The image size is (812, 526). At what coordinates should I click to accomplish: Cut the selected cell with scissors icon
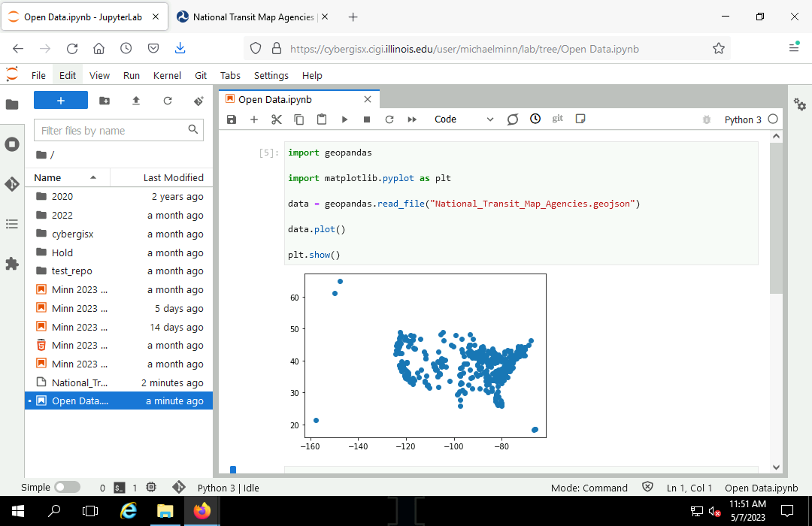pos(276,119)
